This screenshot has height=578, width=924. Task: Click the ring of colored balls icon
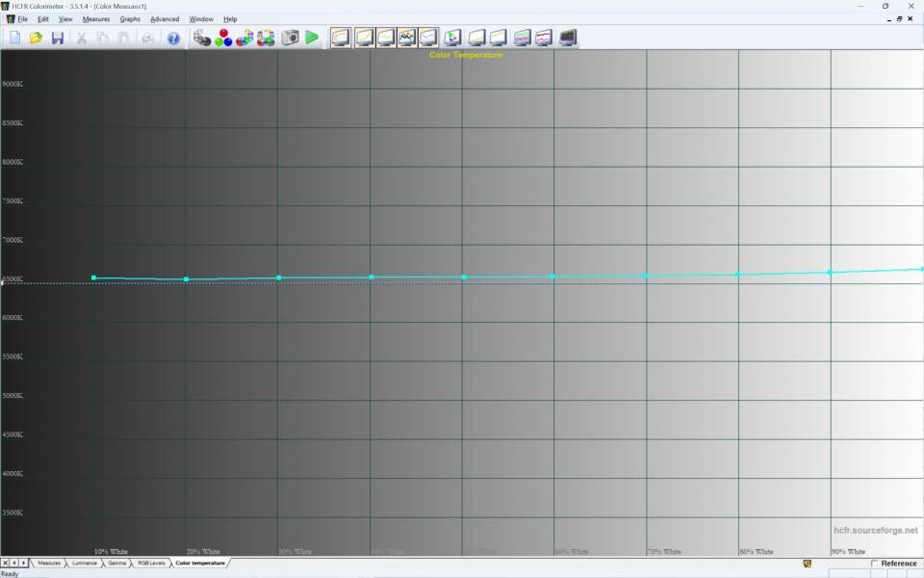266,38
